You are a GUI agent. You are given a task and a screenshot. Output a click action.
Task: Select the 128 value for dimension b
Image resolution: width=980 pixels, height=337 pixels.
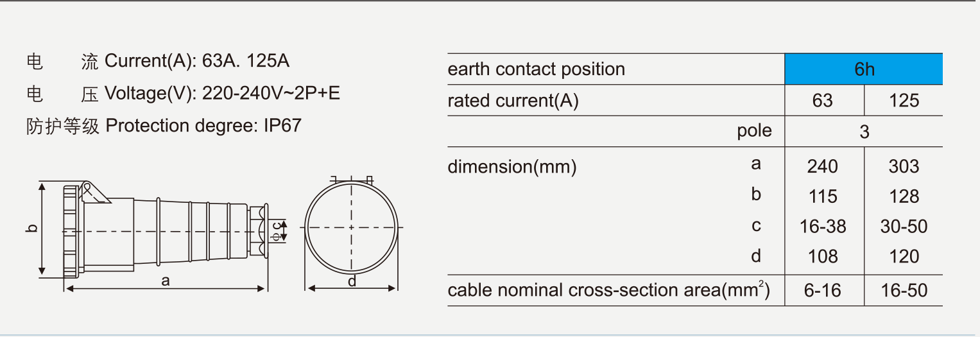904,196
